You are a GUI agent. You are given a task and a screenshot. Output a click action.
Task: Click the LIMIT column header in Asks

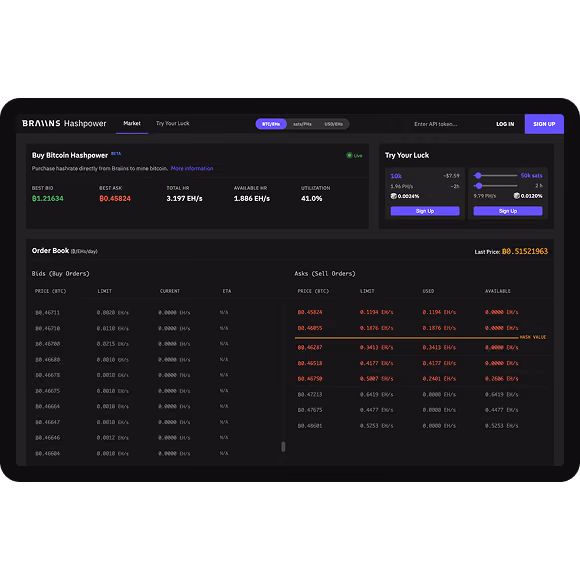tap(367, 291)
